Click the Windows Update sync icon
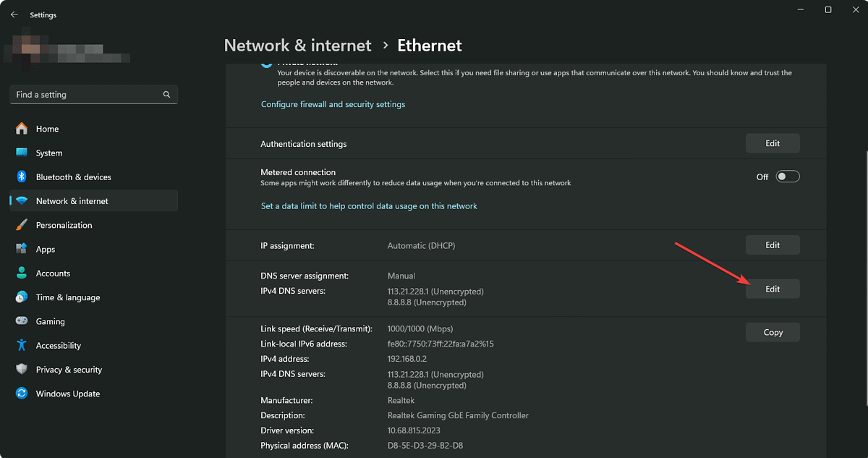The width and height of the screenshot is (868, 458). click(x=22, y=394)
